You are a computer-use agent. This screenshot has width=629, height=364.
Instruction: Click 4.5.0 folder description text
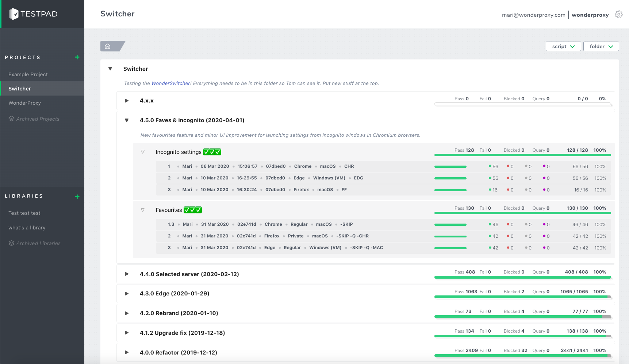pyautogui.click(x=280, y=135)
